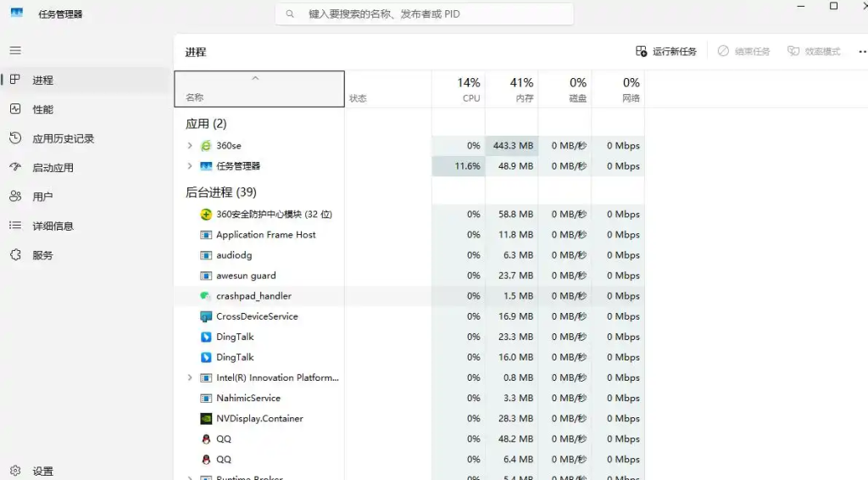Click the NVDisplay.Container process icon
The width and height of the screenshot is (868, 480).
click(206, 419)
